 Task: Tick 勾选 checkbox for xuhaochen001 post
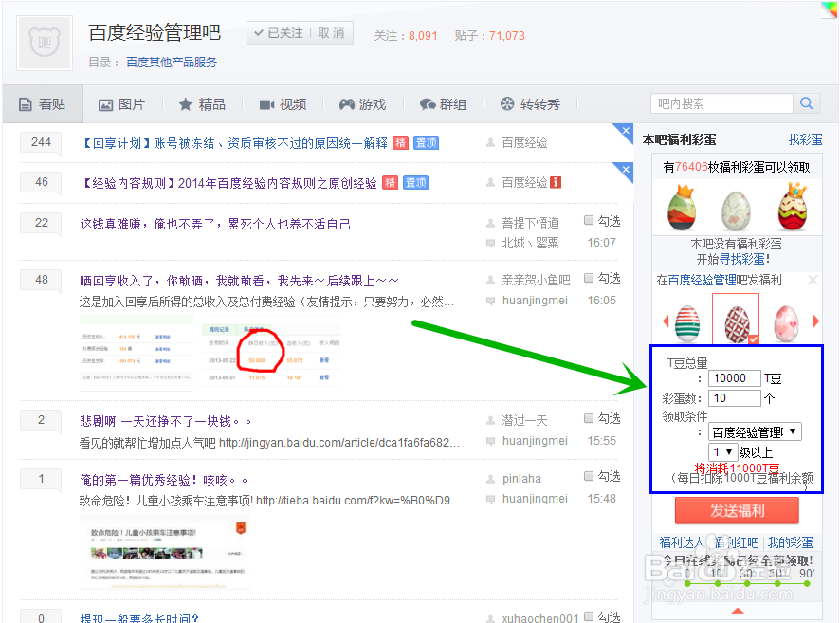pyautogui.click(x=589, y=616)
